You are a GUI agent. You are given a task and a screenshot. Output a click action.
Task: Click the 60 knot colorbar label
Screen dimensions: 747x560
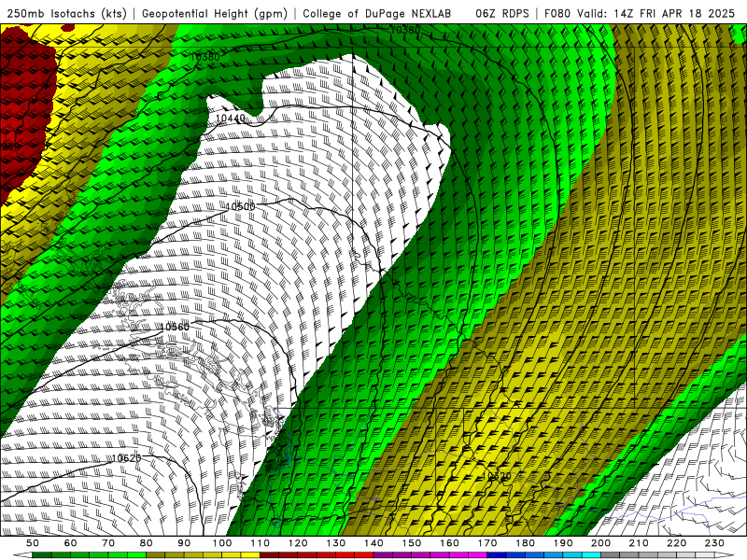[70, 543]
